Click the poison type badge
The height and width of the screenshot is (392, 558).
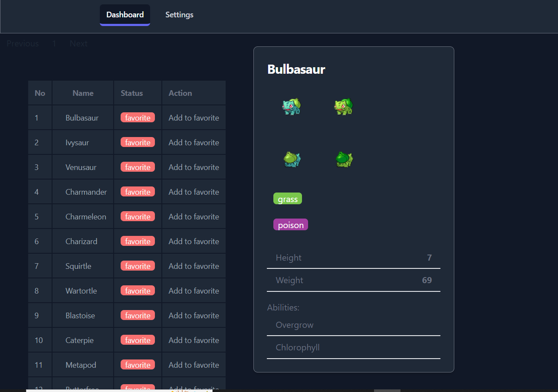pos(291,225)
